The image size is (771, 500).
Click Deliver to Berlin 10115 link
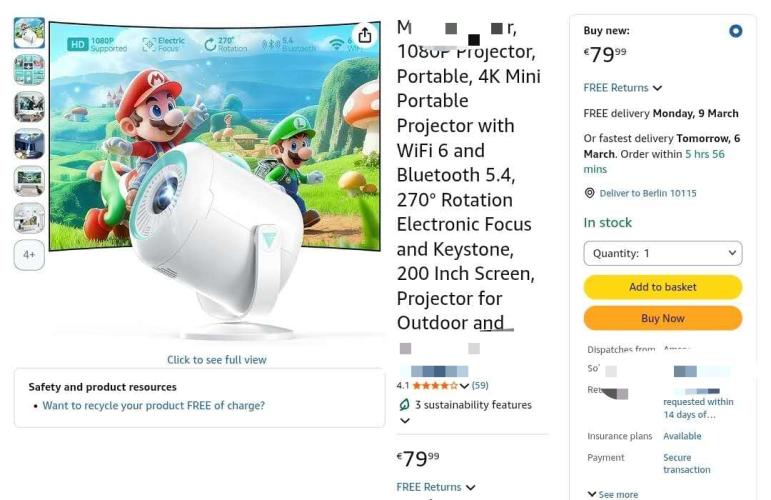[648, 193]
